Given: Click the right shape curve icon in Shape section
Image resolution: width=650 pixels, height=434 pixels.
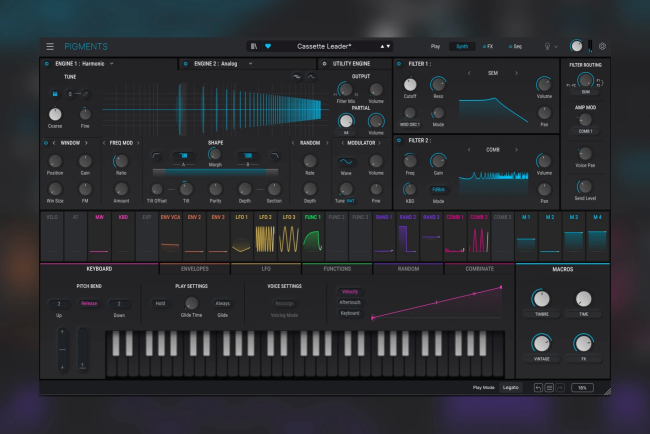Looking at the screenshot, I should (x=275, y=156).
